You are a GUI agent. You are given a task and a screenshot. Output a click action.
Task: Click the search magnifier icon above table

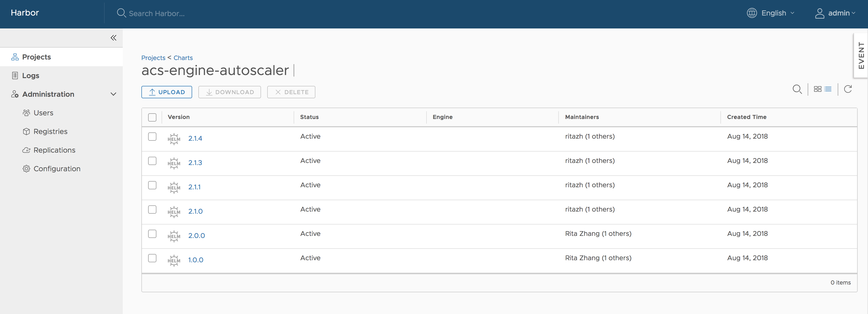tap(797, 89)
